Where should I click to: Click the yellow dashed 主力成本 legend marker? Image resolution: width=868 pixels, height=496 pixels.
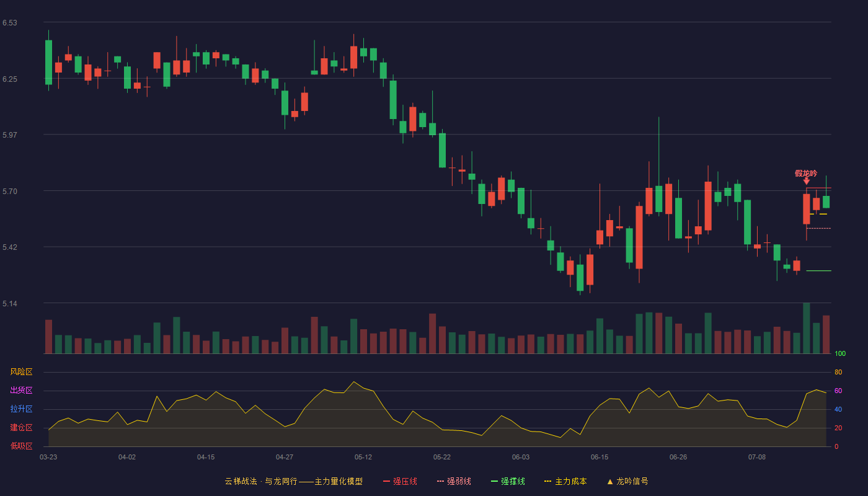(547, 481)
